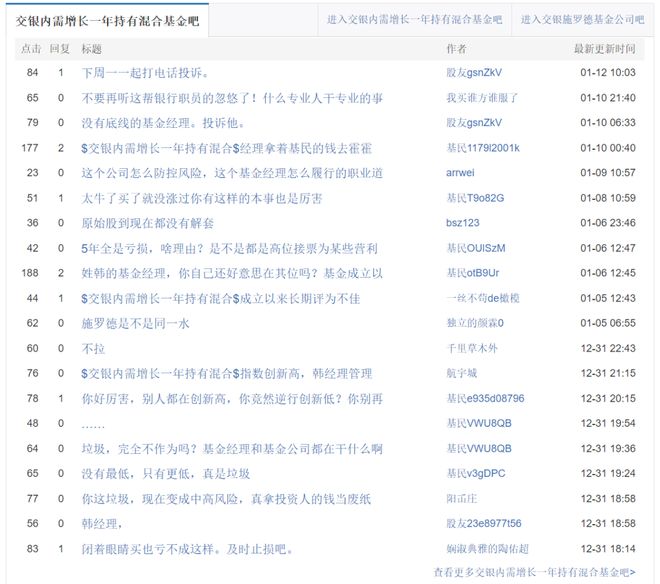Open post about 经理拿着基民的钱去霍霍
The width and height of the screenshot is (660, 584).
coord(226,148)
